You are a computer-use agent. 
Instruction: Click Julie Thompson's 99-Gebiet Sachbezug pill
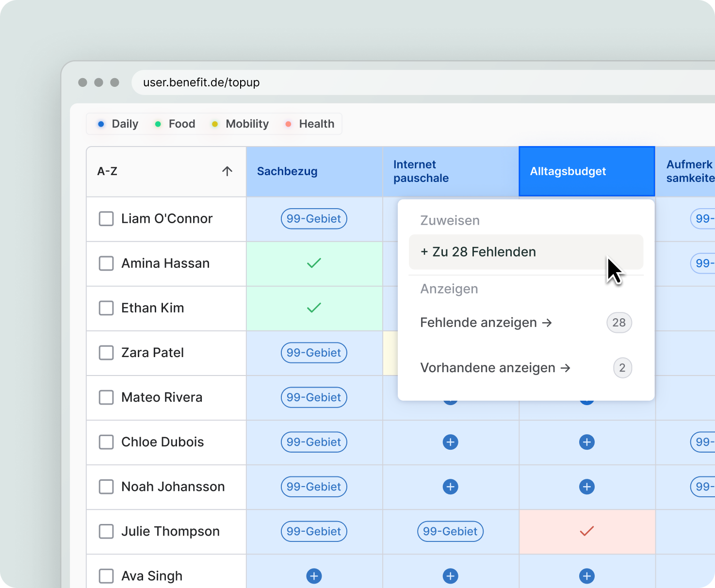click(x=314, y=531)
